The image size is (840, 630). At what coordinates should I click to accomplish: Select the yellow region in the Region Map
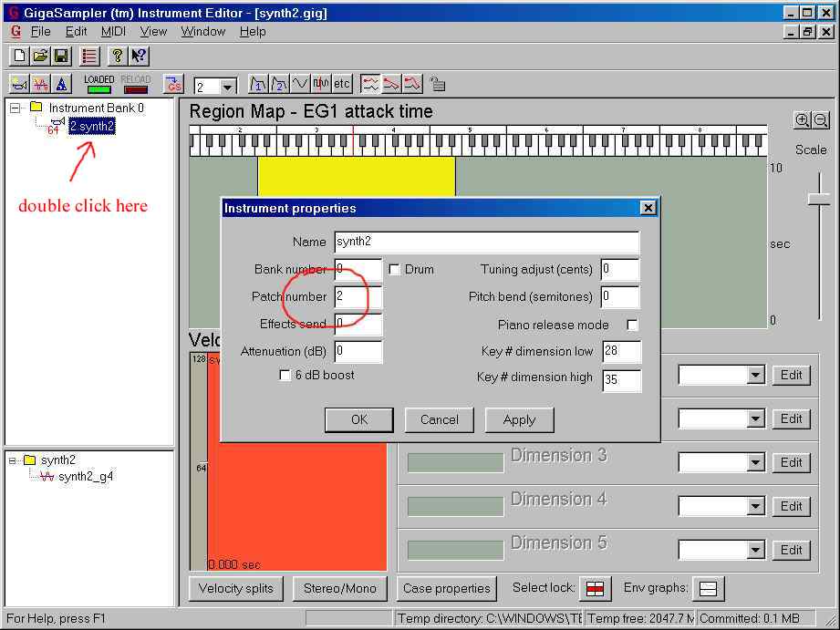click(x=357, y=177)
